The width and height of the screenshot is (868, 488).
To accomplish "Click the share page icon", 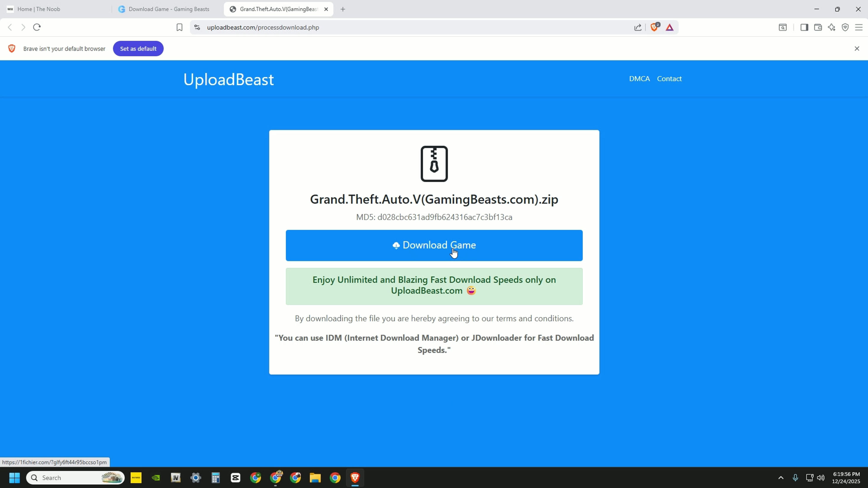I will pos(637,27).
